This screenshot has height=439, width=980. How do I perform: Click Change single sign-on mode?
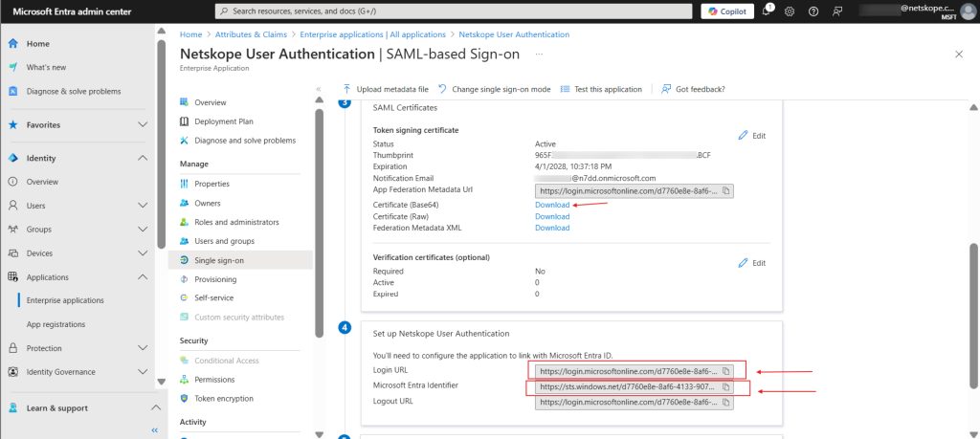494,89
